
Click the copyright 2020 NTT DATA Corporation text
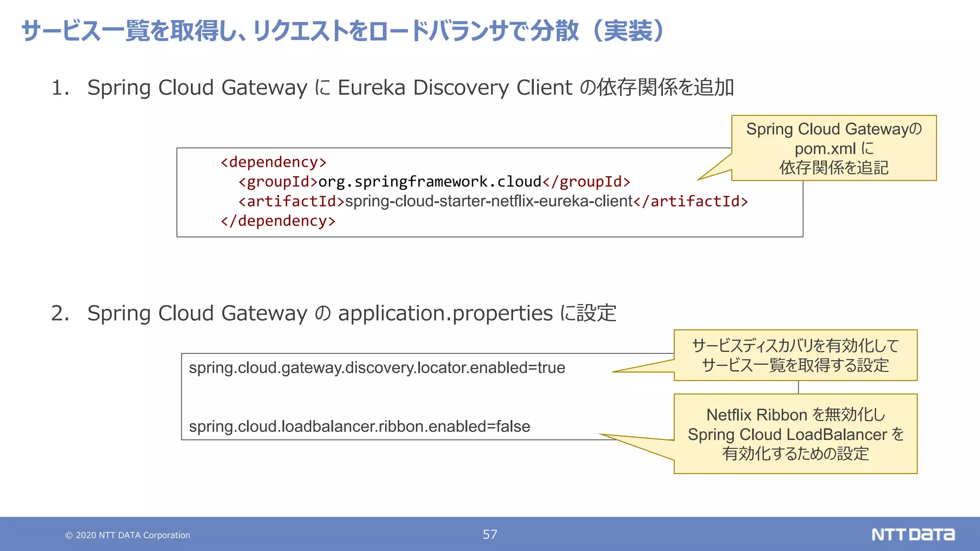coord(128,535)
